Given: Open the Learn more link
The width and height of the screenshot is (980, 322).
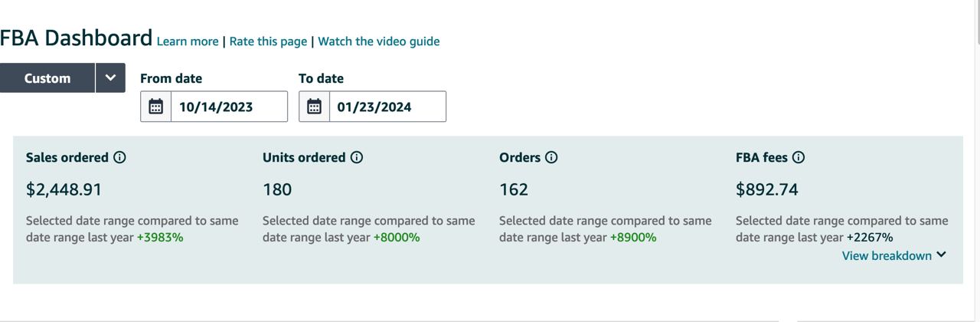Looking at the screenshot, I should click(x=188, y=41).
